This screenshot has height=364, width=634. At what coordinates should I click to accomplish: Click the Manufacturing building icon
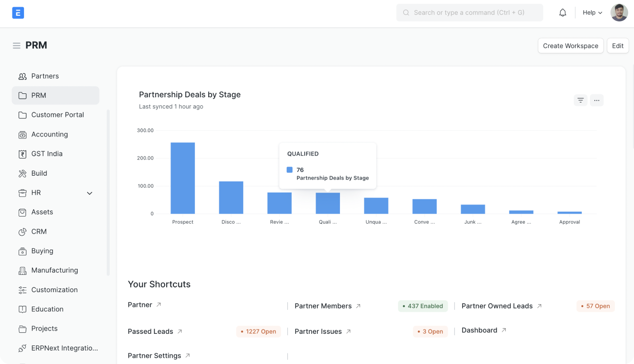(23, 271)
